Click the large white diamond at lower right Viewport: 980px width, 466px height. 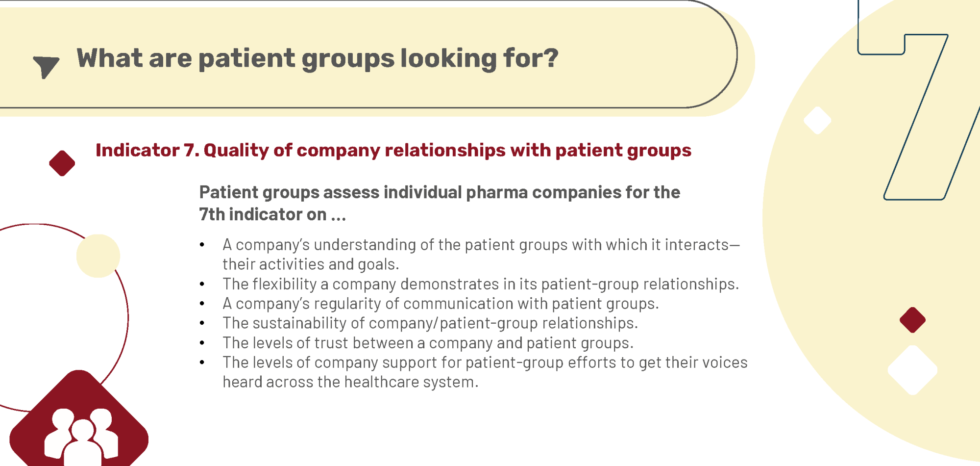coord(912,370)
